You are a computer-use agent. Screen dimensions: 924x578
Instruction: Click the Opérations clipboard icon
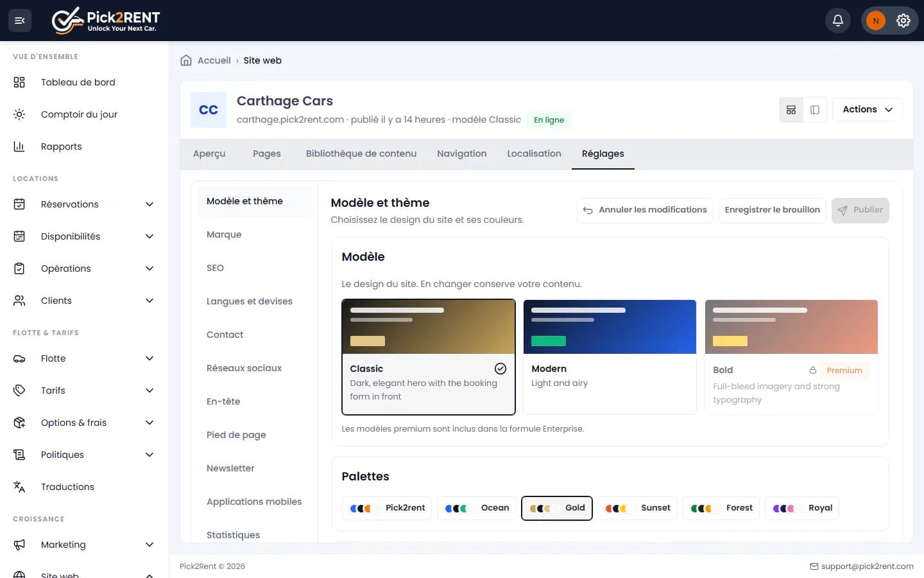19,268
